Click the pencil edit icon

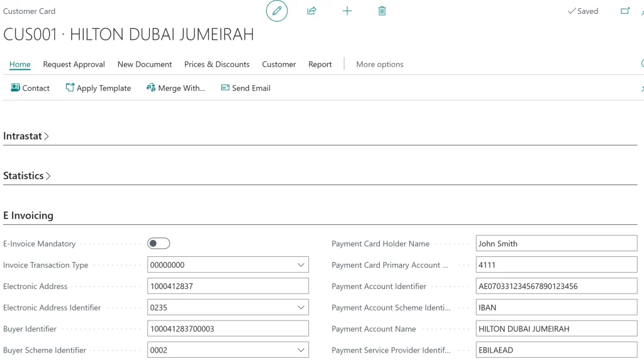[x=277, y=11]
